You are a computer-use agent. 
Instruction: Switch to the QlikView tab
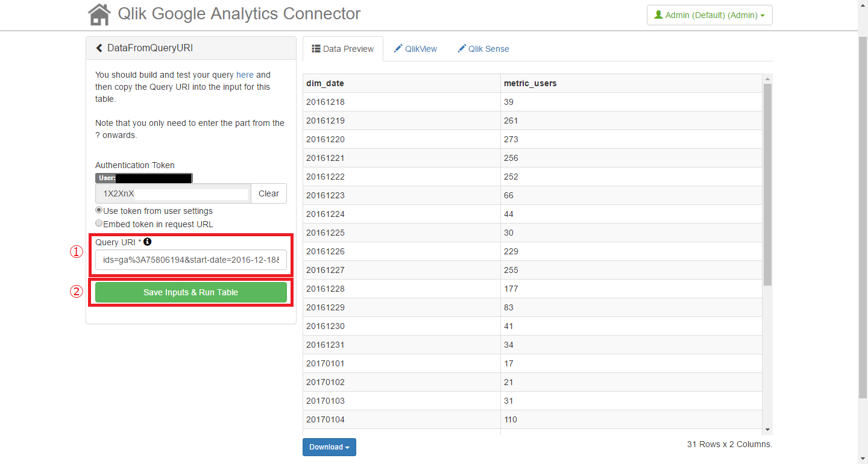coord(415,49)
